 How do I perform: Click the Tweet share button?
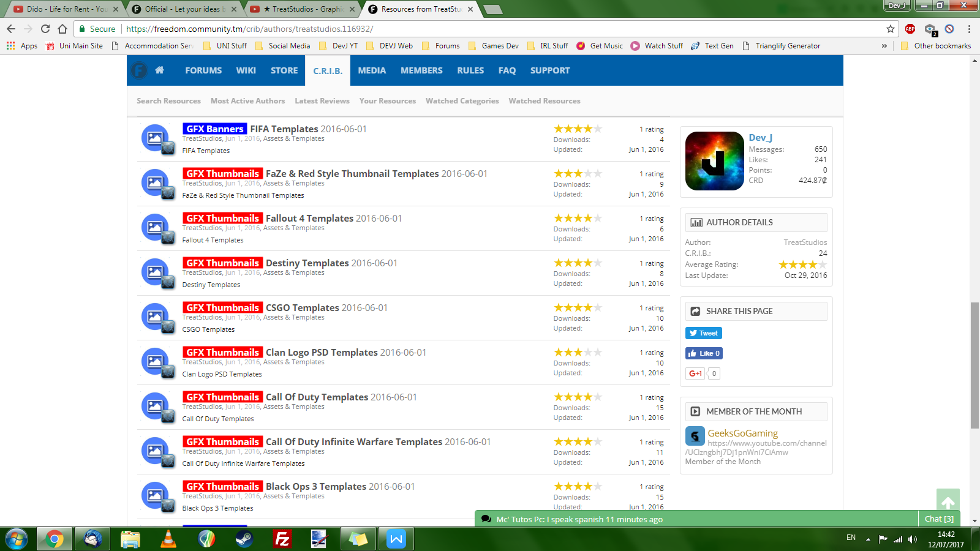pos(703,333)
